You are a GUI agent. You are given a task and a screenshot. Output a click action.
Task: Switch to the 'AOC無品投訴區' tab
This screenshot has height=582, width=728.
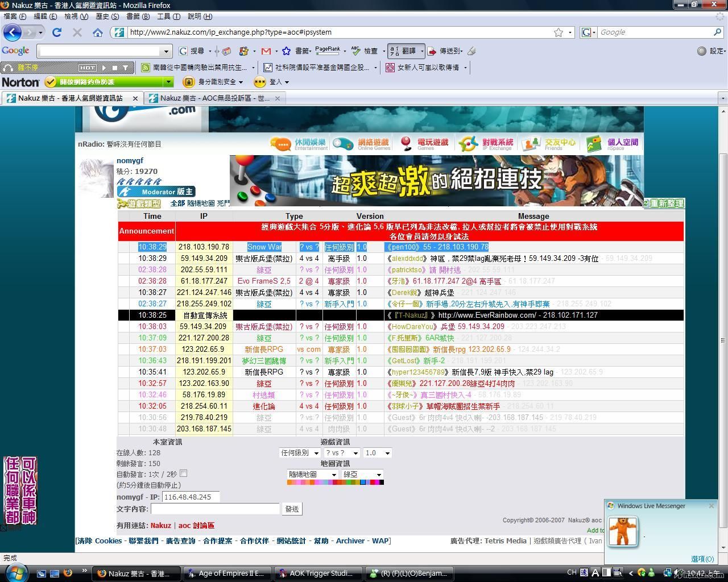tap(214, 98)
